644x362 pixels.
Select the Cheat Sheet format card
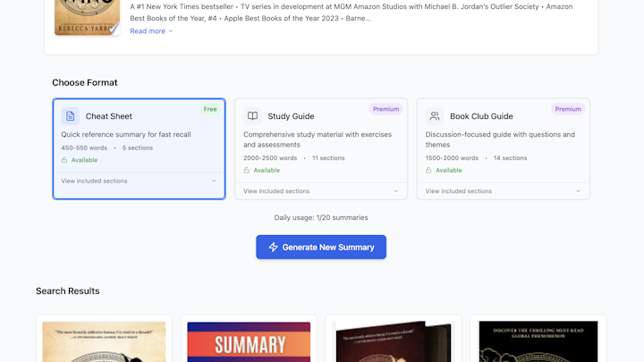pos(139,148)
